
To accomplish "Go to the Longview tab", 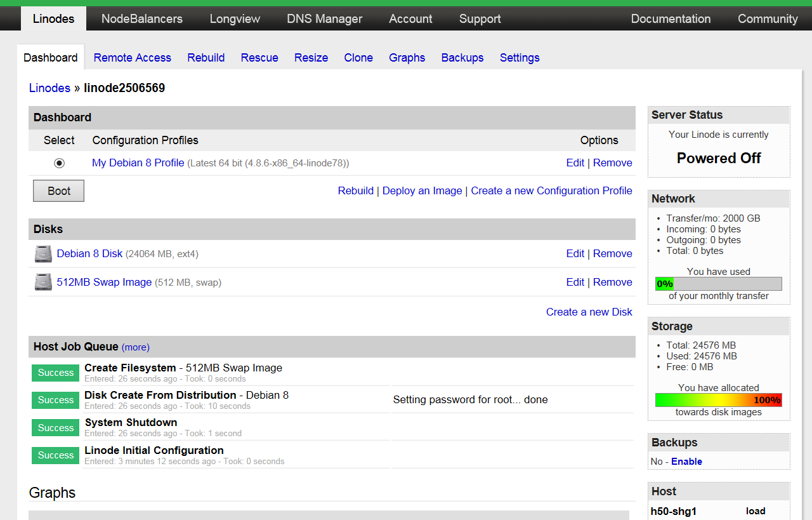I will [235, 19].
